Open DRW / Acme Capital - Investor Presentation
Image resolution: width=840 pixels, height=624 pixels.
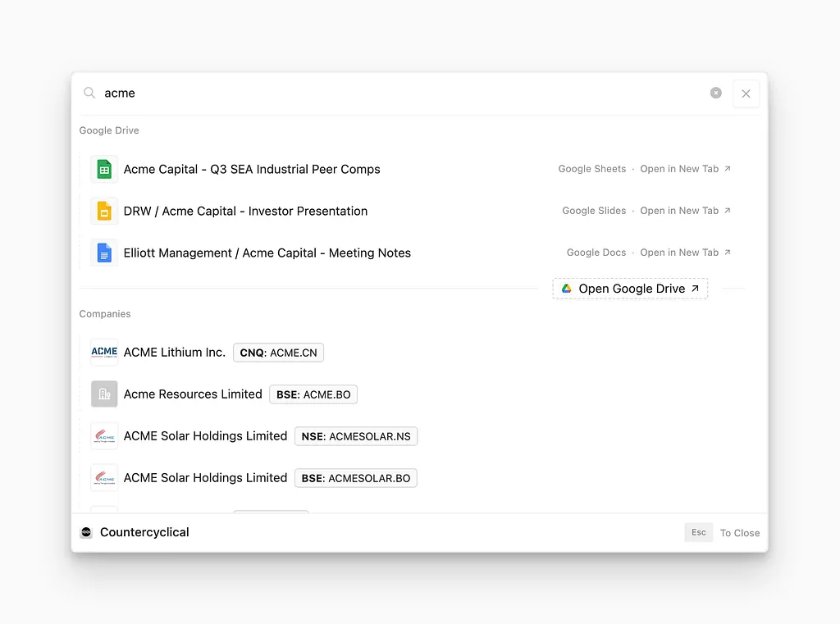coord(245,211)
